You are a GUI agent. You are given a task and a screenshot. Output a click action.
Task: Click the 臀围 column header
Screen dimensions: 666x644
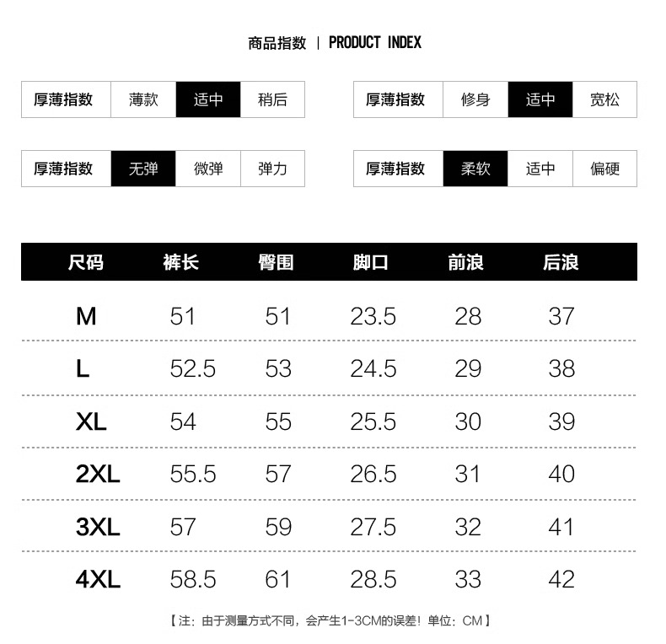pos(276,262)
